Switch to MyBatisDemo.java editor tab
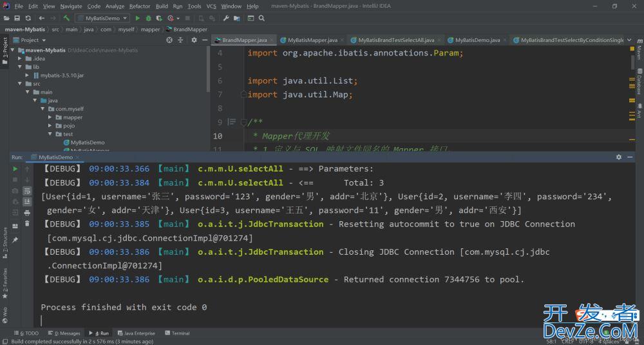This screenshot has height=345, width=644. pos(477,40)
